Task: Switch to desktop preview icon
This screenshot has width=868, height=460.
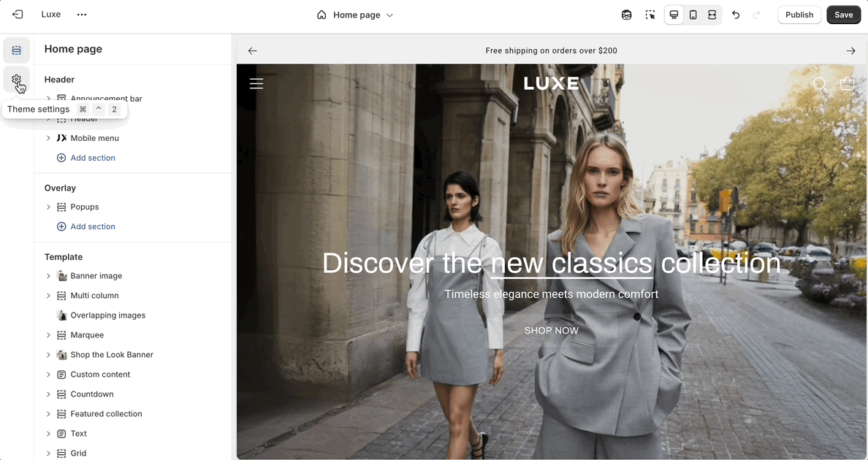Action: pyautogui.click(x=674, y=15)
